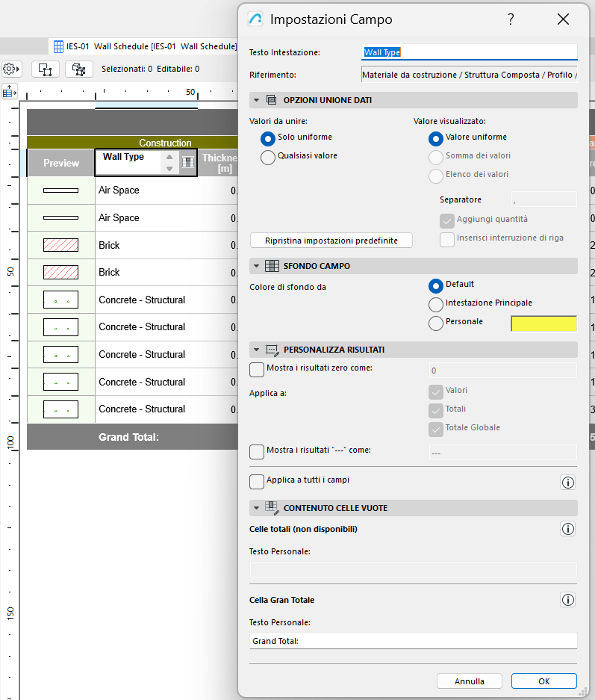Click the Wall Type sort-up arrow
595x700 pixels.
click(169, 157)
